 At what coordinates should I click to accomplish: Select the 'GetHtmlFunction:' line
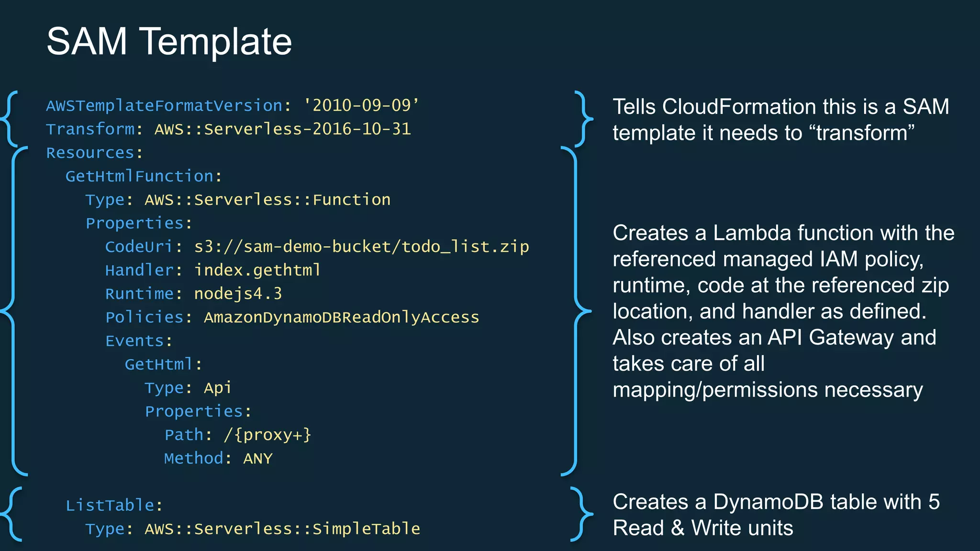click(x=144, y=176)
